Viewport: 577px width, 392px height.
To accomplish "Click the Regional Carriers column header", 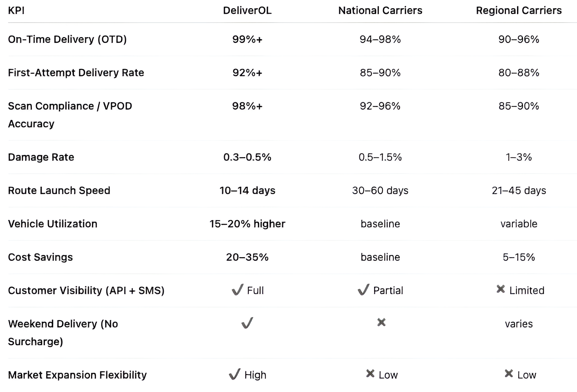I will point(518,10).
